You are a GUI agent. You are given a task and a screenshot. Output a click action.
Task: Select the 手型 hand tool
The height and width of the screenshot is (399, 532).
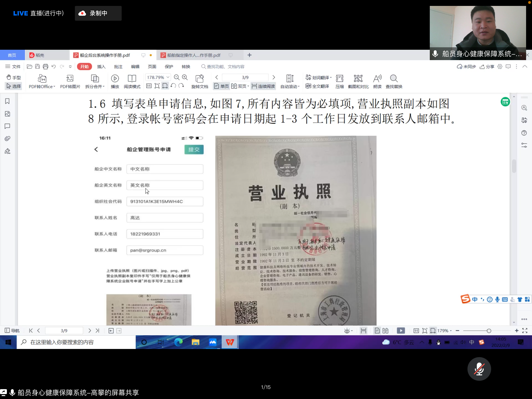pyautogui.click(x=14, y=78)
